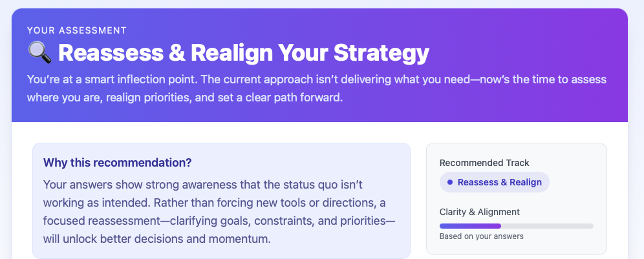The image size is (644, 259).
Task: Click the blue dot in the track pill
Action: (449, 182)
